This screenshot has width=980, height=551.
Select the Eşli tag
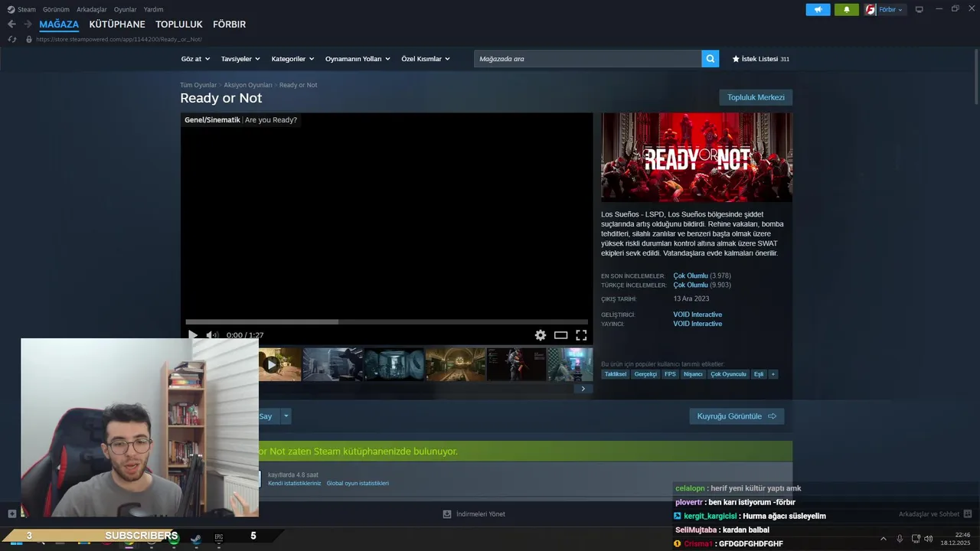[759, 374]
